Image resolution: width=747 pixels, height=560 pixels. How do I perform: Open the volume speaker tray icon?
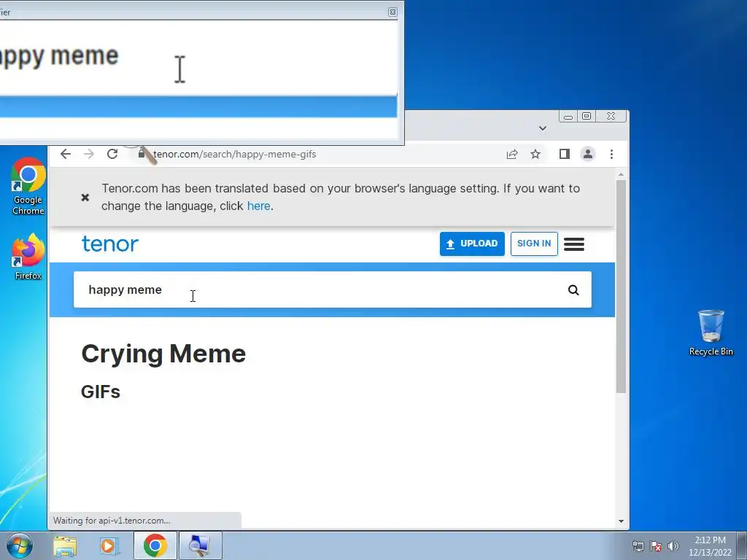click(673, 547)
